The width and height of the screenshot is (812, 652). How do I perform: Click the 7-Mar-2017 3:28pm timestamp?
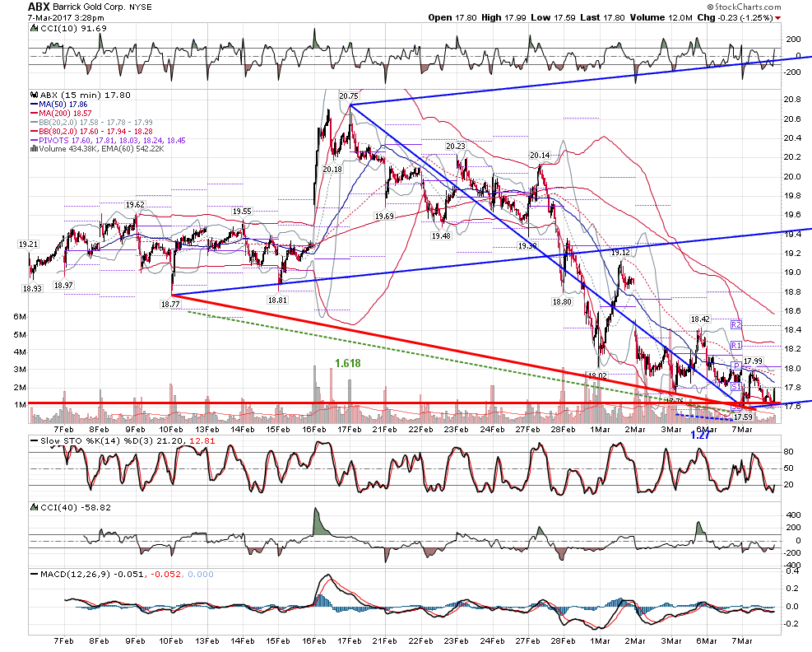pyautogui.click(x=66, y=17)
